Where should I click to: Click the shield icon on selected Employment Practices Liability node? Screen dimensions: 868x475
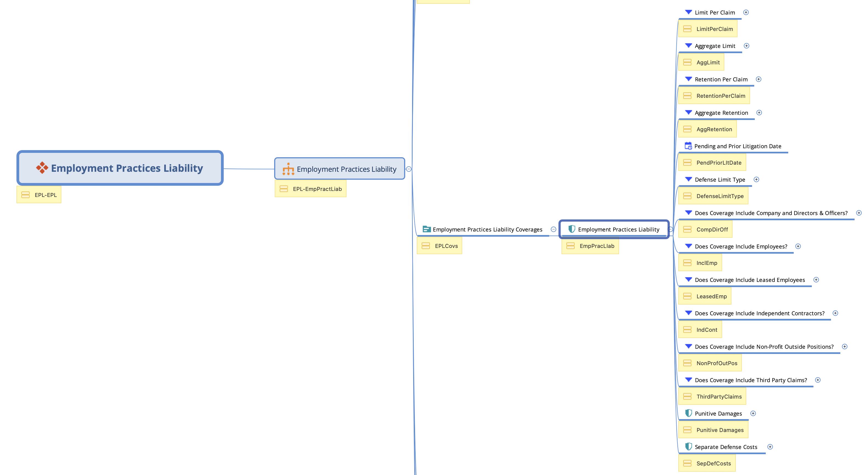[x=571, y=229]
